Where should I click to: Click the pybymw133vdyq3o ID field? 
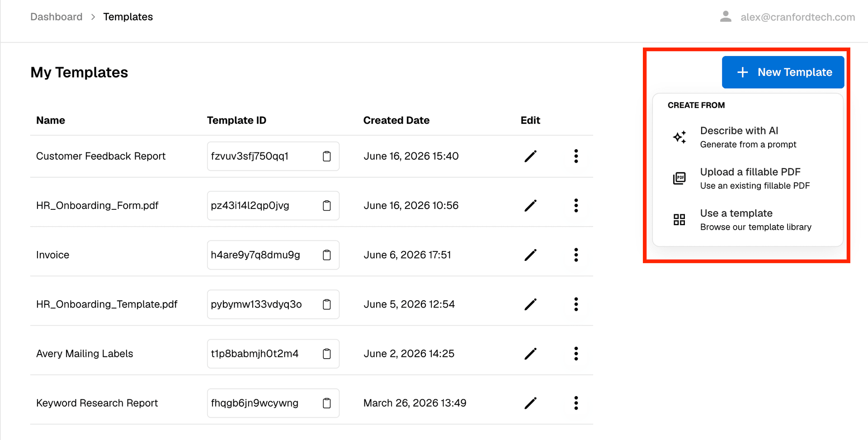point(273,304)
